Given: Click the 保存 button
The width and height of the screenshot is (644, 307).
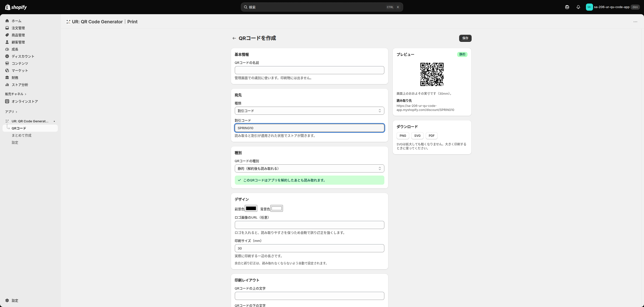Looking at the screenshot, I should click(x=465, y=38).
